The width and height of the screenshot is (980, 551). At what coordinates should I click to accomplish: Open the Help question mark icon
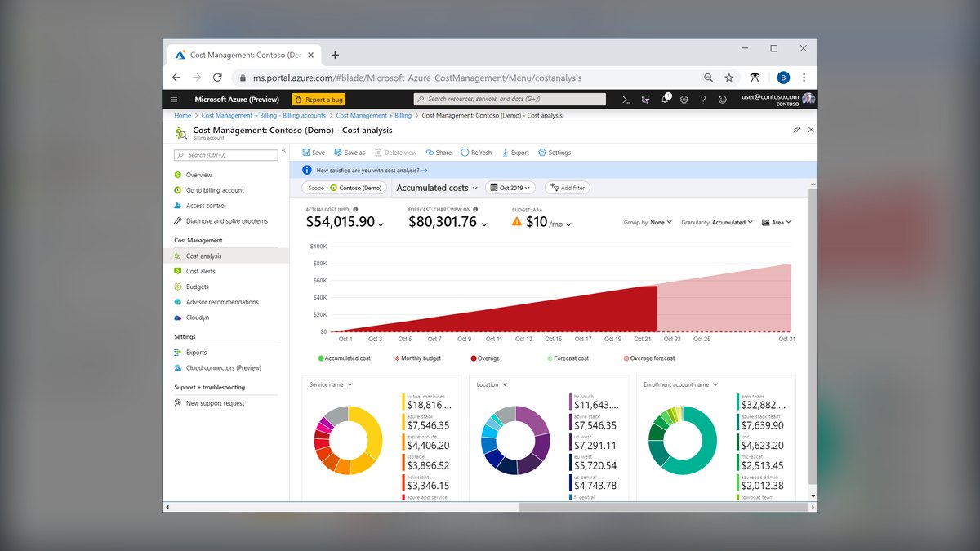(x=703, y=99)
